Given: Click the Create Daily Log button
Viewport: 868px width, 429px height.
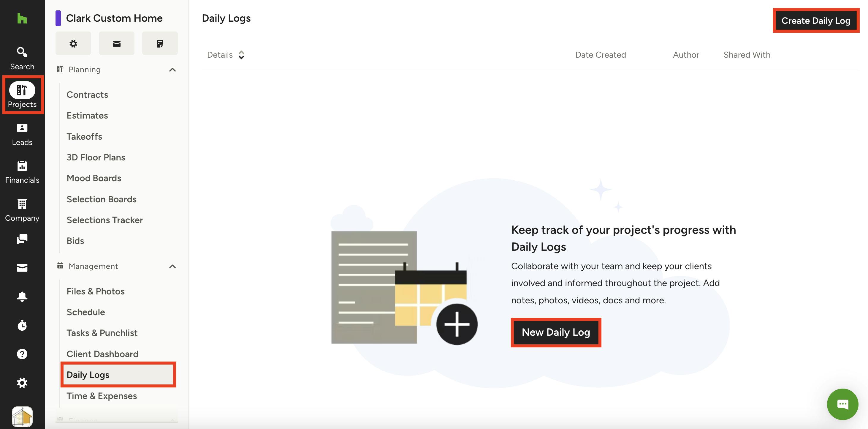Looking at the screenshot, I should pos(815,20).
